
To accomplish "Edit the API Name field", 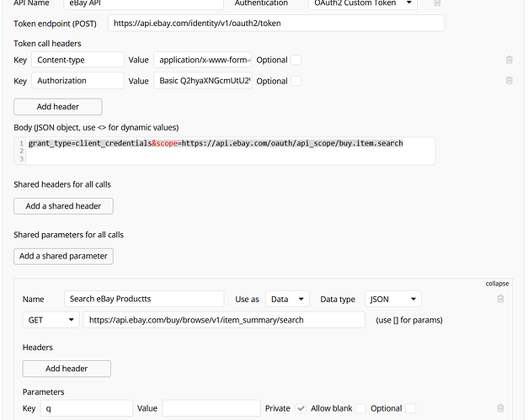I will click(x=143, y=3).
